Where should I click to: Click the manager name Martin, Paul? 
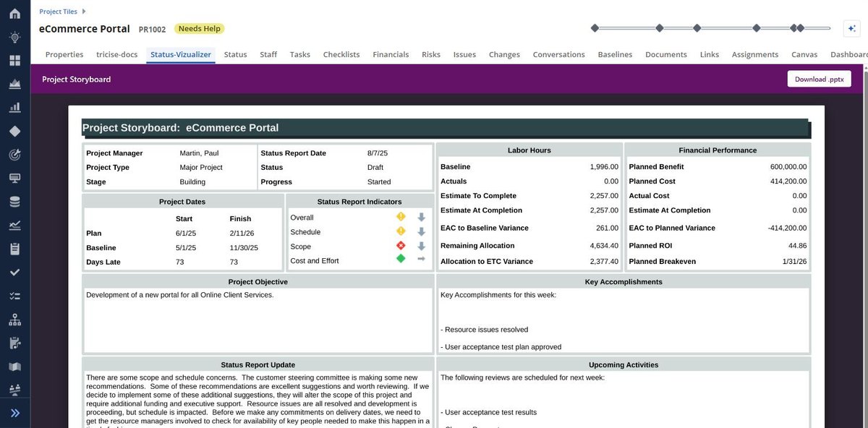199,153
